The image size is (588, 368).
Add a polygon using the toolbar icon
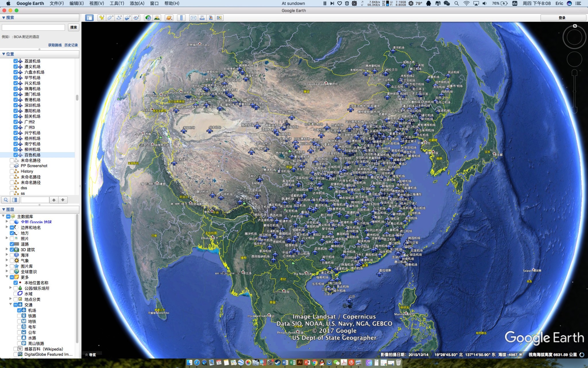(x=110, y=18)
